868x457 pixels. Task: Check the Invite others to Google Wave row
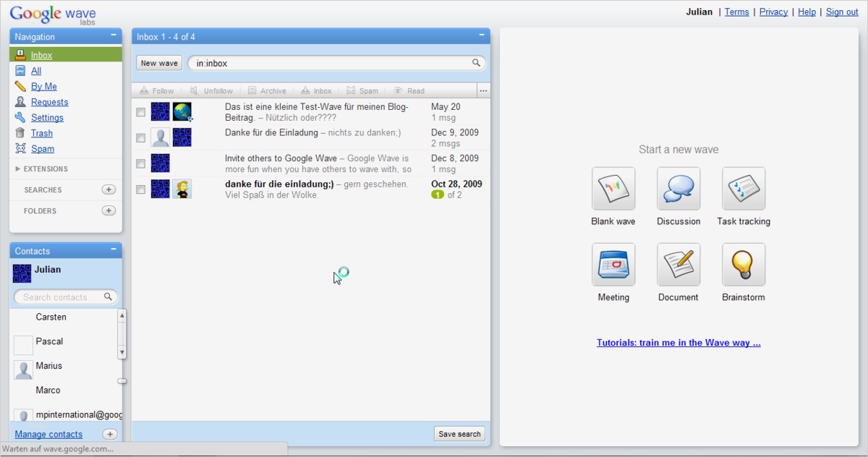140,163
